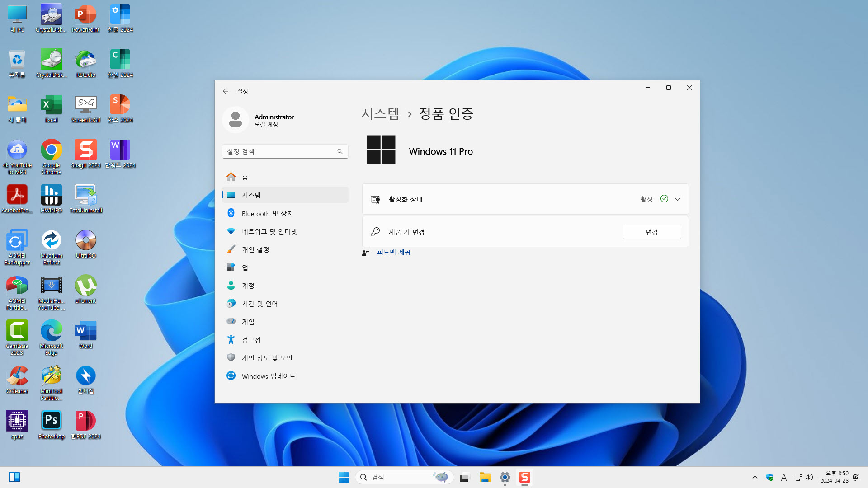This screenshot has height=488, width=868.
Task: Open 개인 설정 category
Action: [285, 249]
